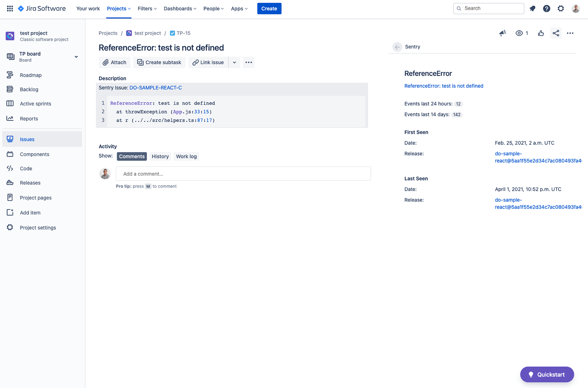Click the Add a comment field
Viewport: 588px width, 388px height.
[243, 173]
